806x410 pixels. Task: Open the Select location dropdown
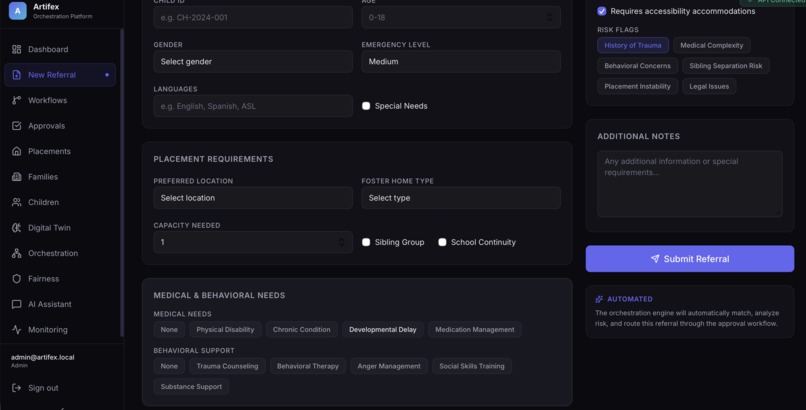point(253,198)
